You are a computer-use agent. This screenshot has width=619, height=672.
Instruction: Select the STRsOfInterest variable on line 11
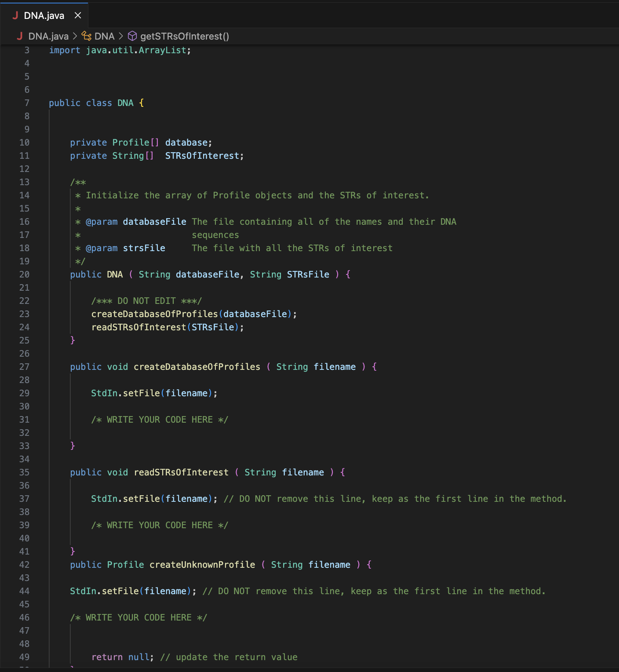(203, 155)
